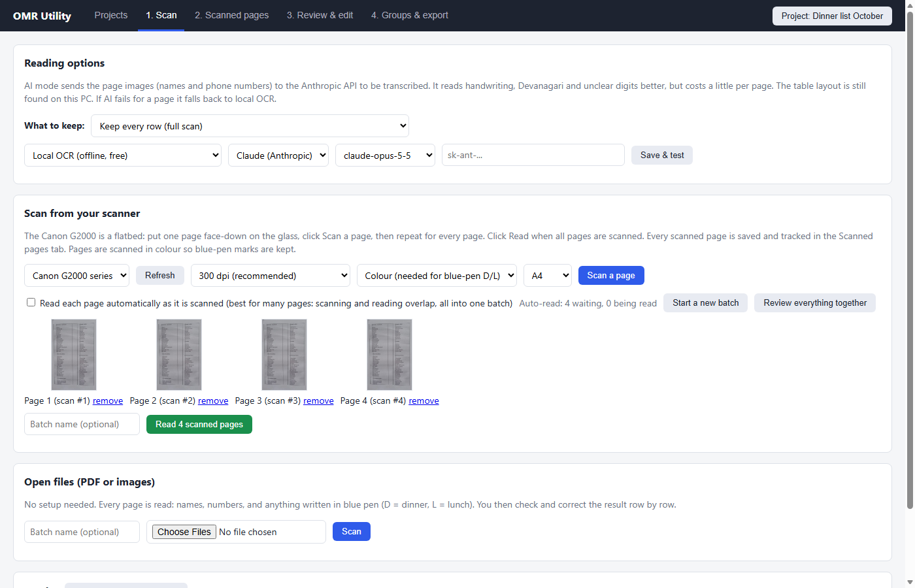Click the Choose Files button
The height and width of the screenshot is (588, 915).
click(184, 532)
